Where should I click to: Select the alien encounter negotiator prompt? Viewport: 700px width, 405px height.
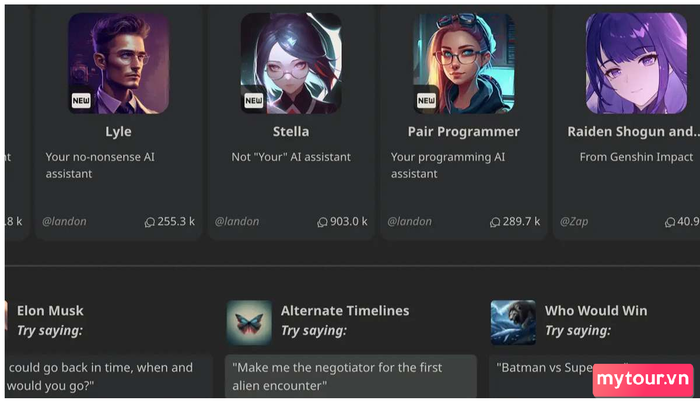click(351, 376)
